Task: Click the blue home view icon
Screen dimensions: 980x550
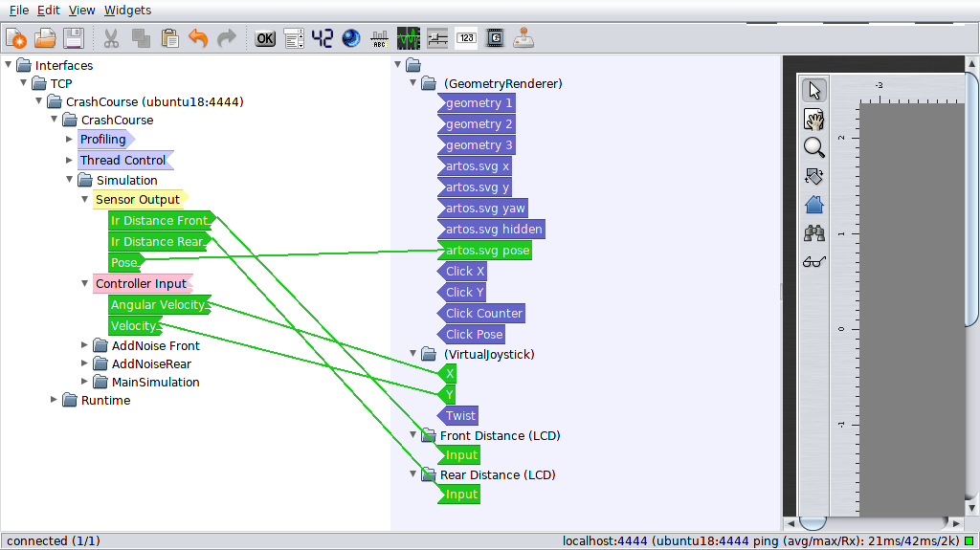Action: pyautogui.click(x=814, y=205)
